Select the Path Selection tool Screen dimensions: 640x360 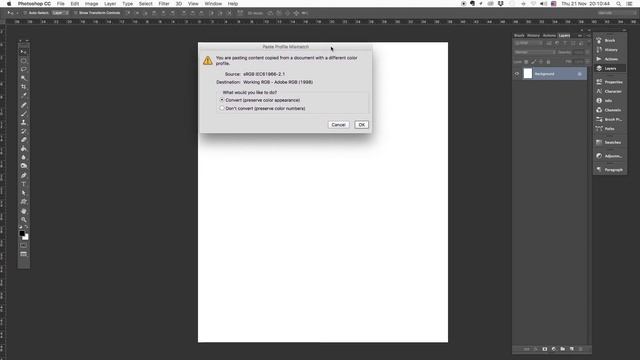23,193
